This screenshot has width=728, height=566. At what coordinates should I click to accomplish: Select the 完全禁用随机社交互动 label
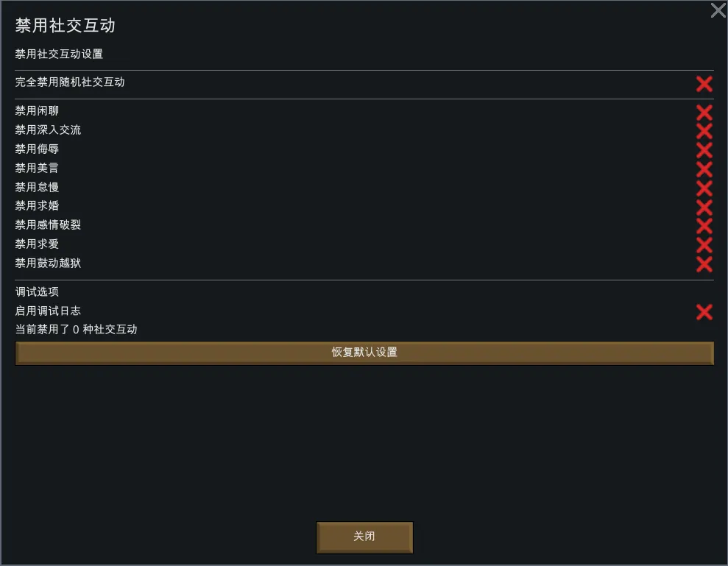pos(70,82)
